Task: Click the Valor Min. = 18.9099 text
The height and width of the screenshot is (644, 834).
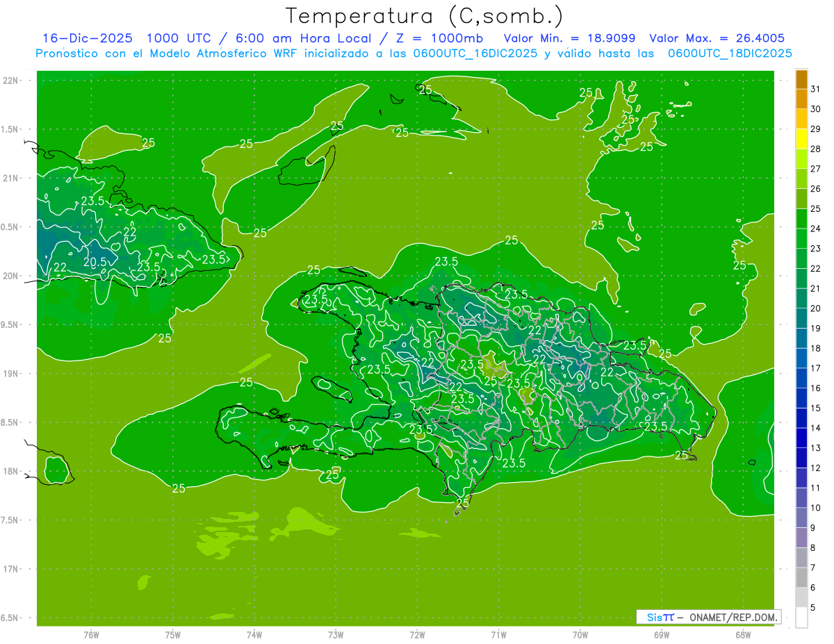Action: coord(569,38)
